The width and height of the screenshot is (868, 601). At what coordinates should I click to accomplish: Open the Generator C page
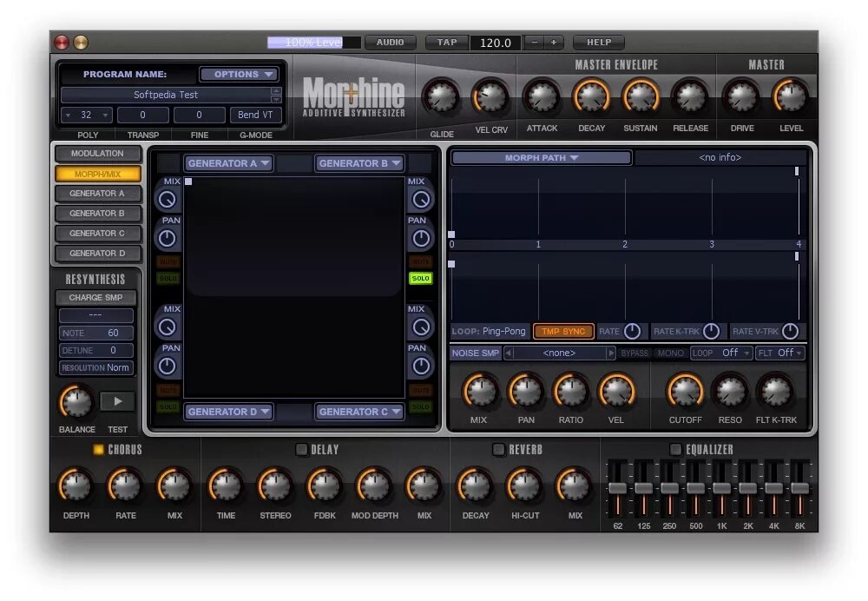pos(97,234)
